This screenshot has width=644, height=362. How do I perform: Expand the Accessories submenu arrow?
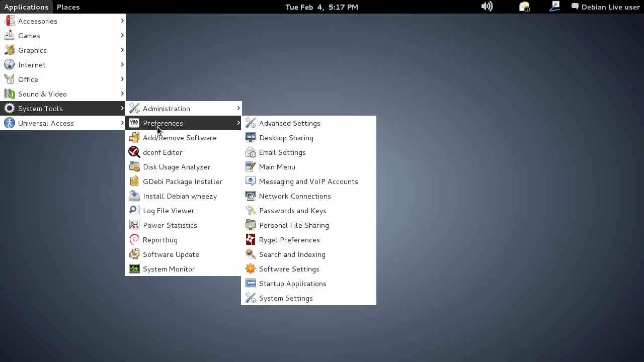(122, 21)
